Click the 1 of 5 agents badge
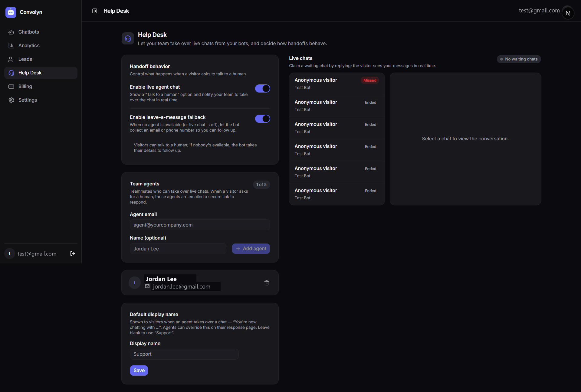 coord(261,185)
